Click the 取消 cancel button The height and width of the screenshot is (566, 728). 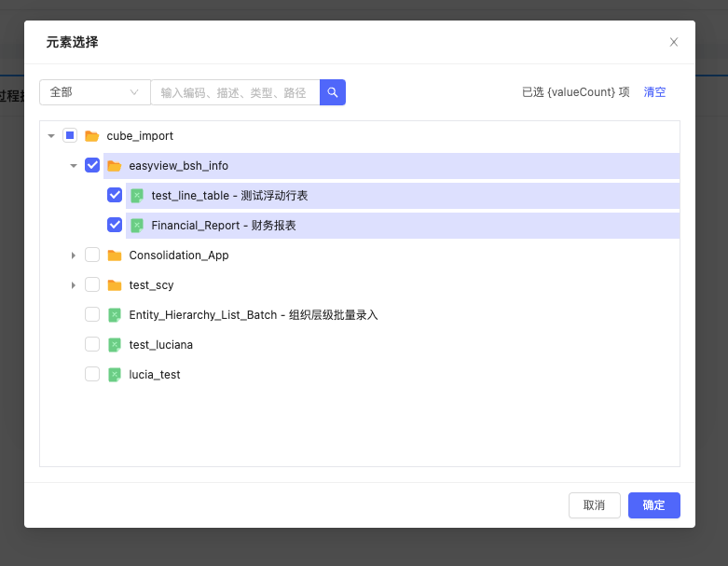(x=594, y=505)
